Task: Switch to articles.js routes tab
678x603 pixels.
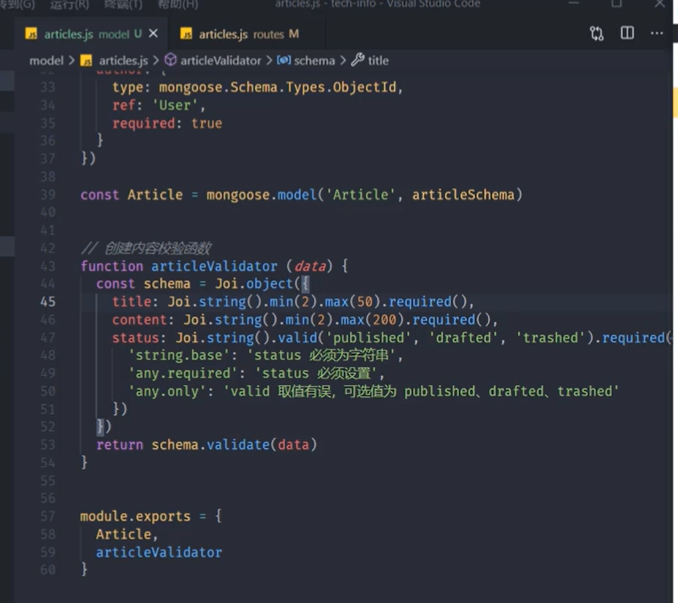Action: [247, 34]
